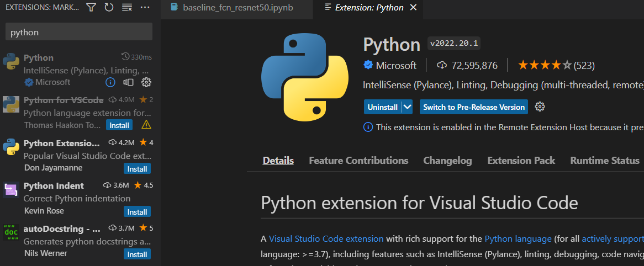644x266 pixels.
Task: Open the extensions filter menu
Action: pyautogui.click(x=92, y=7)
